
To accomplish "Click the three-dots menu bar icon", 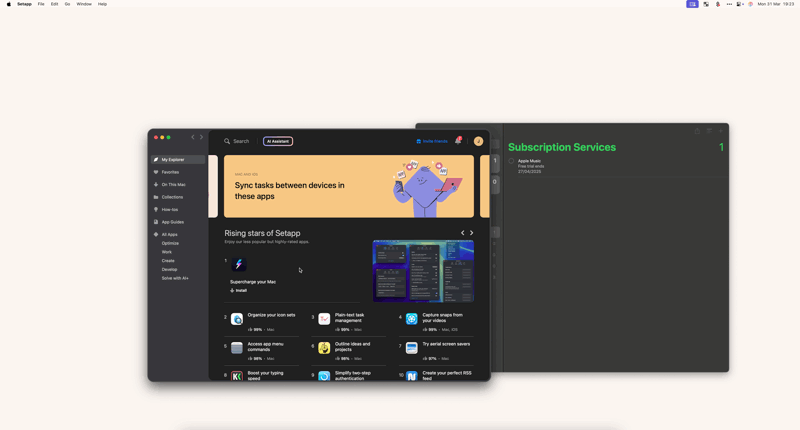I will pyautogui.click(x=729, y=4).
